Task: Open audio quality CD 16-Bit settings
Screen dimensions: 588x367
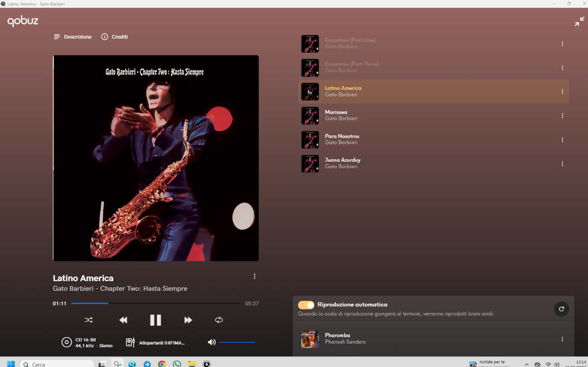Action: tap(87, 343)
